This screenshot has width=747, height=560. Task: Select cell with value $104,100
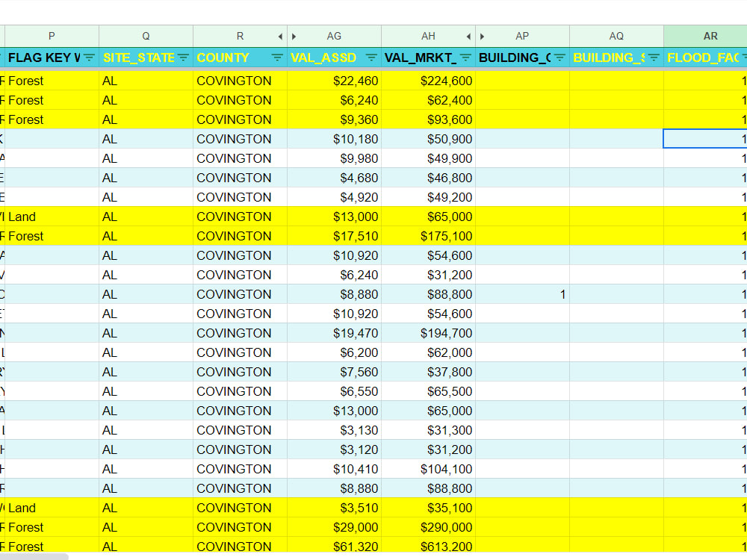point(428,470)
